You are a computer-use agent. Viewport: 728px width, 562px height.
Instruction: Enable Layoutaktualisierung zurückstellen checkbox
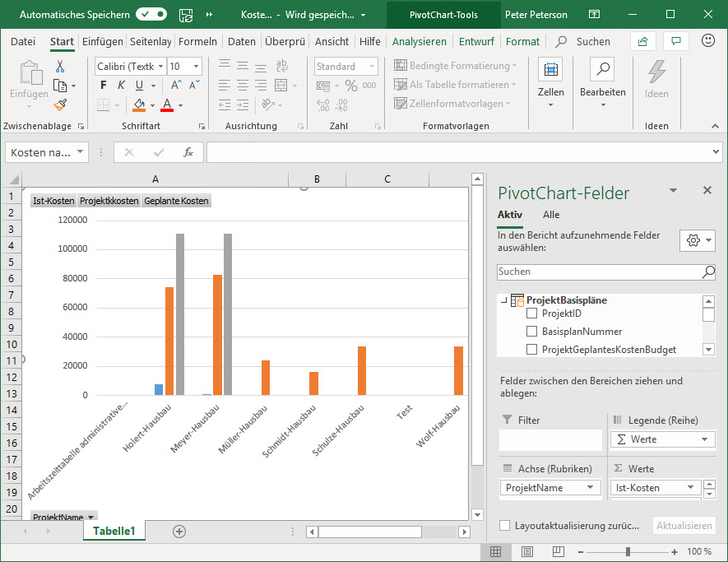coord(505,526)
